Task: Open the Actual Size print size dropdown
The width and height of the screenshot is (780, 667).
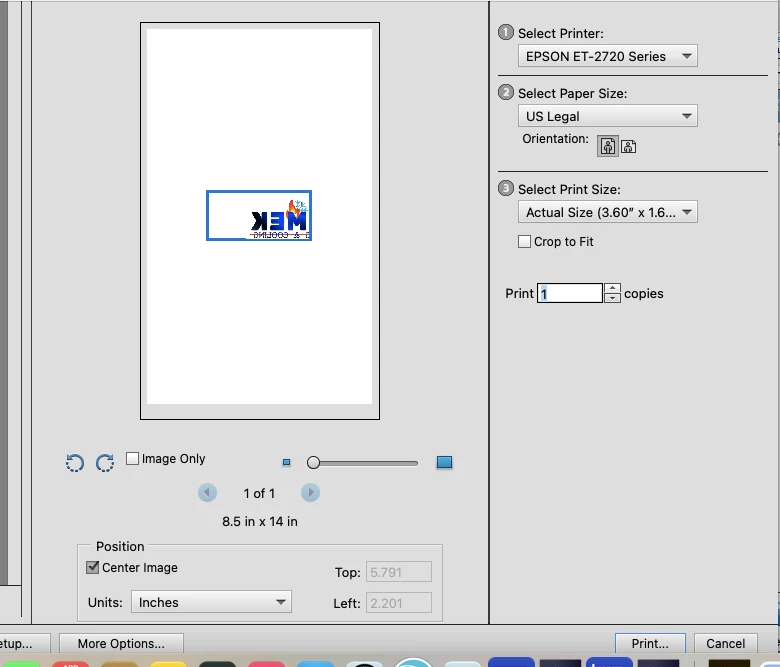Action: pos(607,212)
